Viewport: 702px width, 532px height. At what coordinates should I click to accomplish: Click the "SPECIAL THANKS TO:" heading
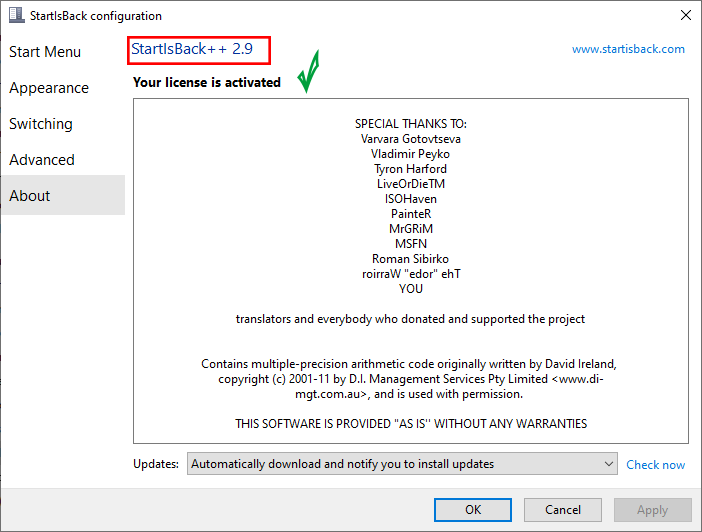coord(411,124)
